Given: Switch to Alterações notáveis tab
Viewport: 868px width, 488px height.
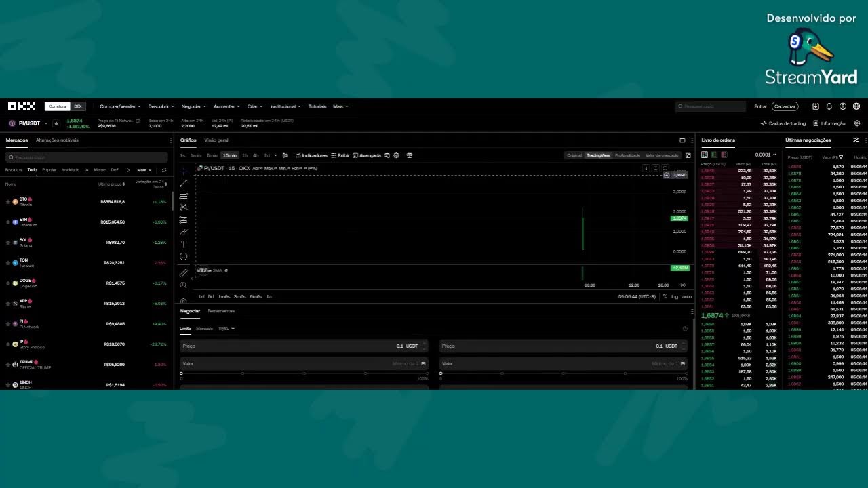Looking at the screenshot, I should (x=57, y=140).
